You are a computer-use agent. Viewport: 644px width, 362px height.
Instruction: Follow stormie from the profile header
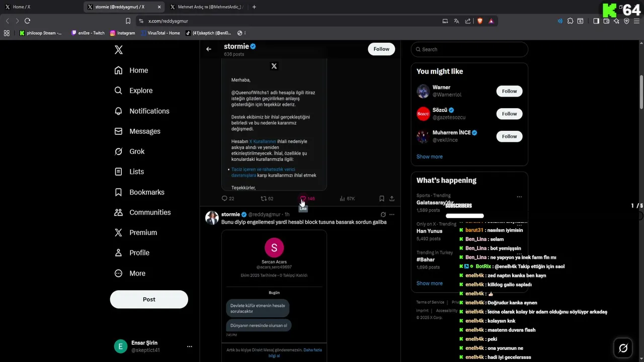click(x=381, y=49)
